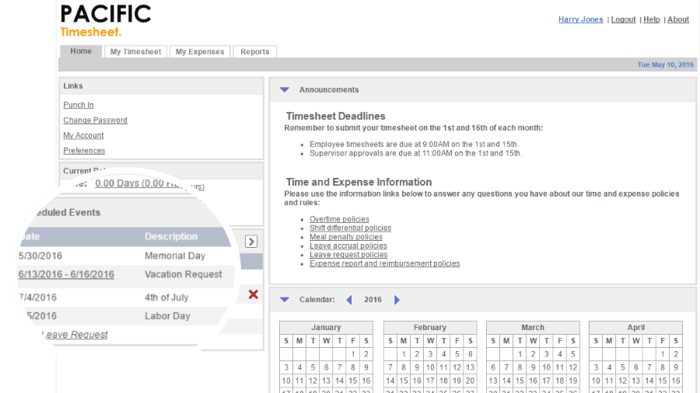
Task: Select January 1 in the calendar
Action: click(353, 354)
